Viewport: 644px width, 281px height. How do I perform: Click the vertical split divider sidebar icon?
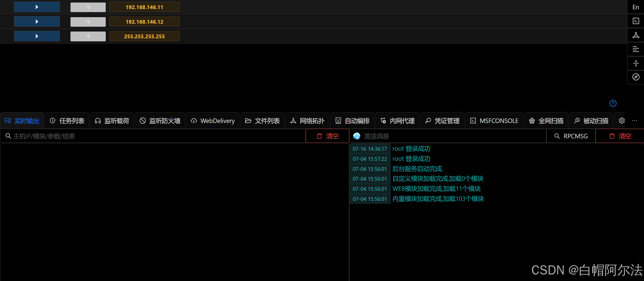[x=636, y=63]
